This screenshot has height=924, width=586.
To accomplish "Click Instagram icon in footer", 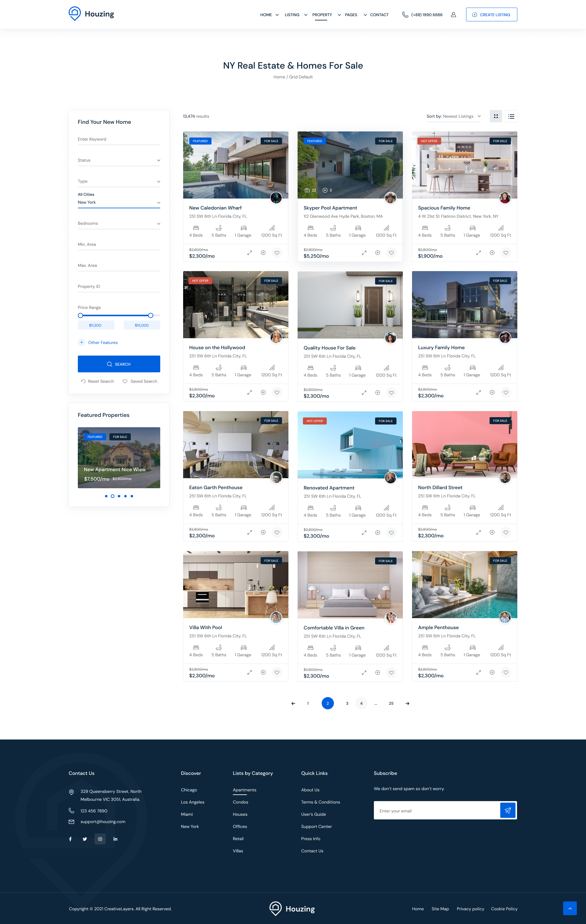I will (100, 839).
